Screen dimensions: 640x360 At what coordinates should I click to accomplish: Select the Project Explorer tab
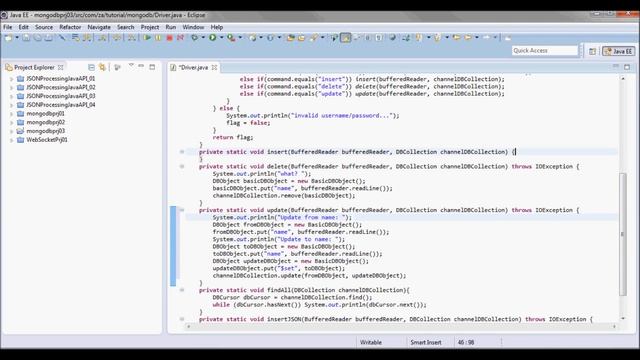coord(34,67)
